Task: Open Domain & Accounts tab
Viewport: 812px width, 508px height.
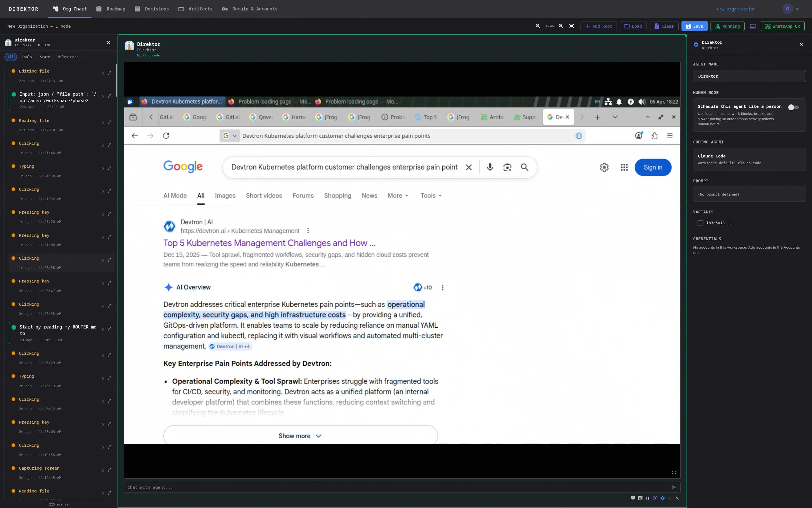Action: coord(250,9)
